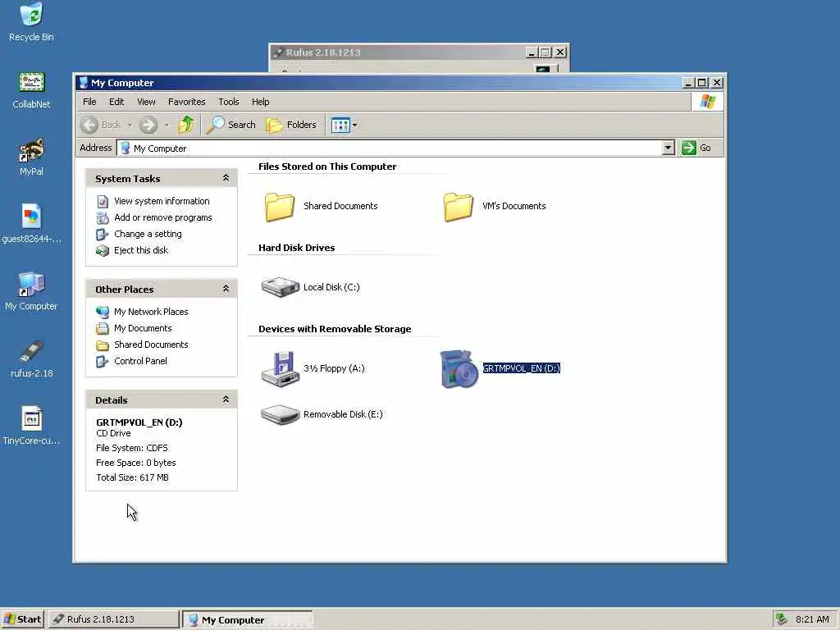Click the Forward arrow toolbar button
The image size is (840, 630).
click(148, 125)
